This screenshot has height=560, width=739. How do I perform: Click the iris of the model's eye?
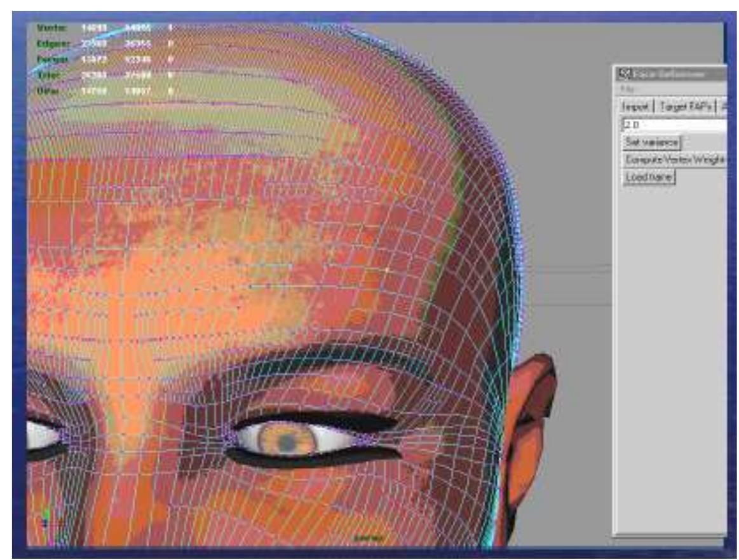click(288, 439)
